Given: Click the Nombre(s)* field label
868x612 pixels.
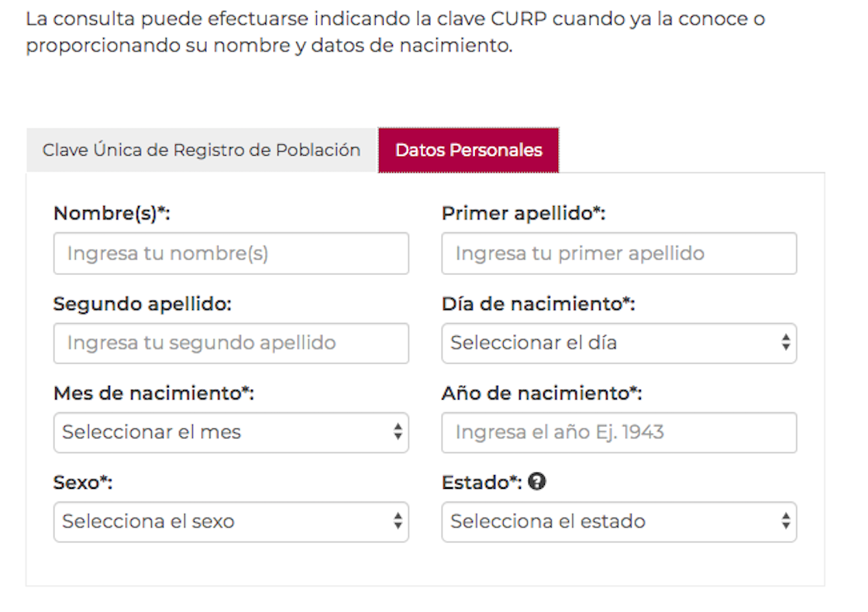Looking at the screenshot, I should tap(112, 214).
